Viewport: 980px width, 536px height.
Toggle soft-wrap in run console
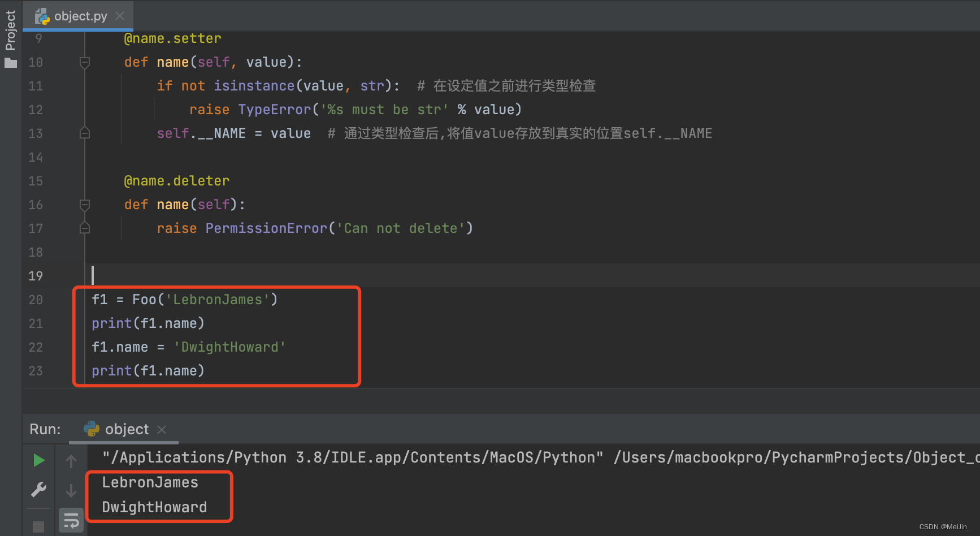tap(71, 520)
